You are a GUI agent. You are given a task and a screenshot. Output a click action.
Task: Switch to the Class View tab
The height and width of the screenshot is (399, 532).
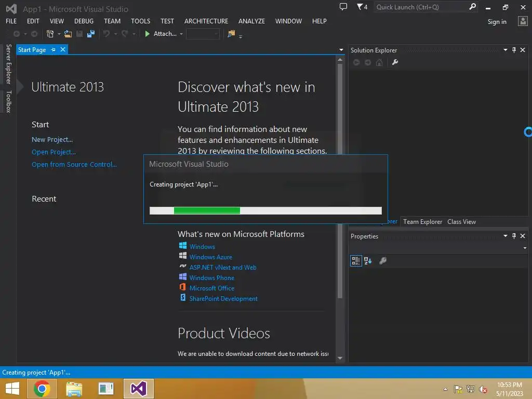point(461,221)
